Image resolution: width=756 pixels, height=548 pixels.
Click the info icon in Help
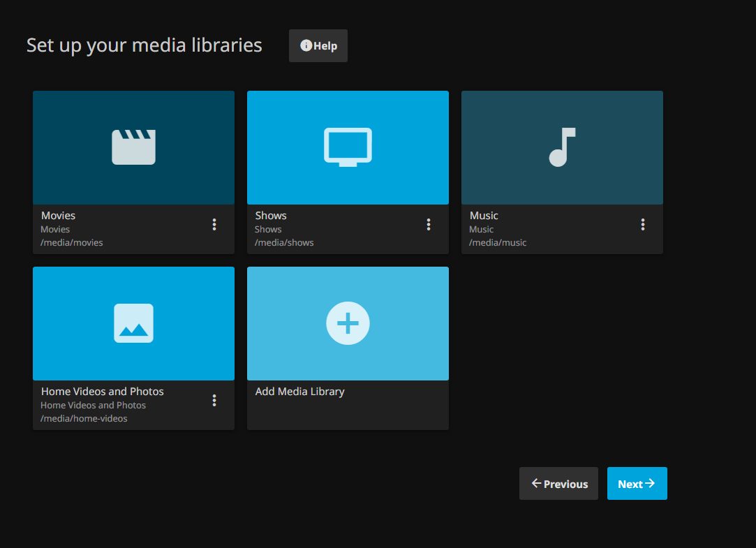point(306,45)
